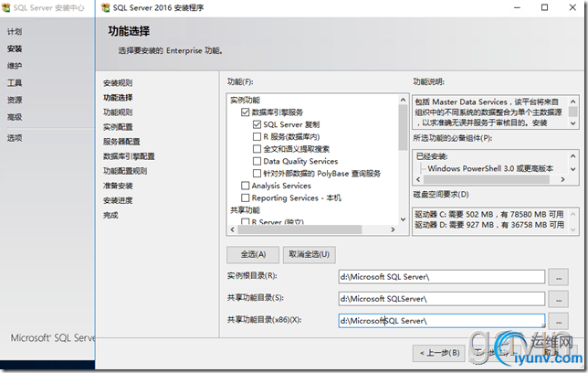Open 工具 in 安装中心 sidebar
The width and height of the screenshot is (588, 373).
click(x=15, y=82)
